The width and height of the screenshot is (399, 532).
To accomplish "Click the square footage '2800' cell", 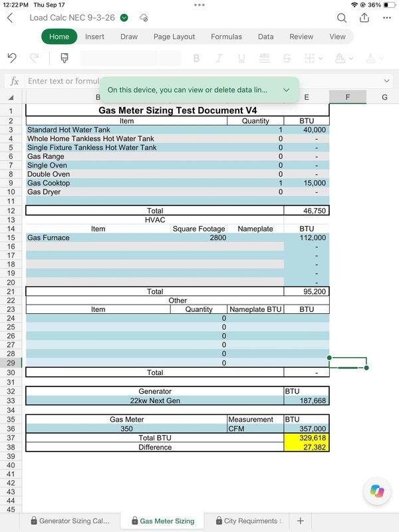I will coord(198,237).
